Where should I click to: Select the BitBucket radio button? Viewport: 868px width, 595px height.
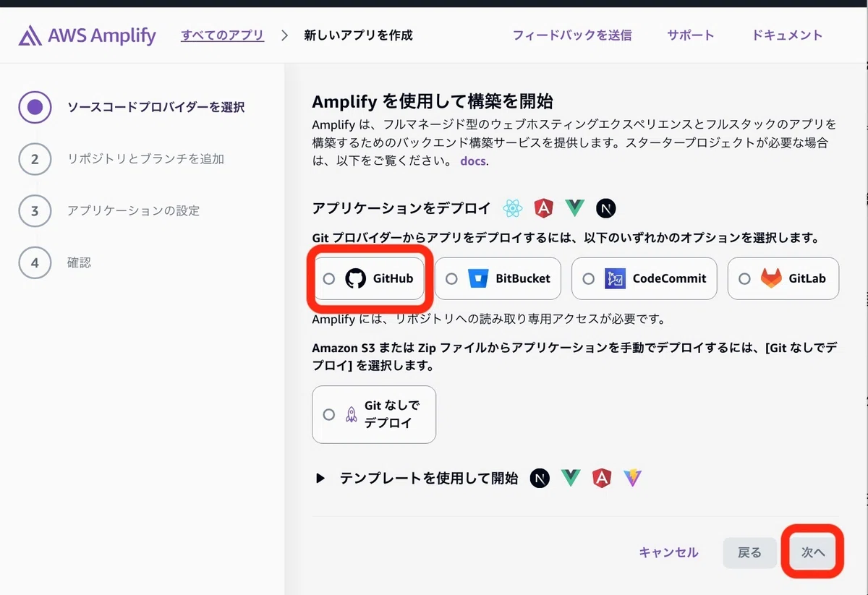click(451, 278)
